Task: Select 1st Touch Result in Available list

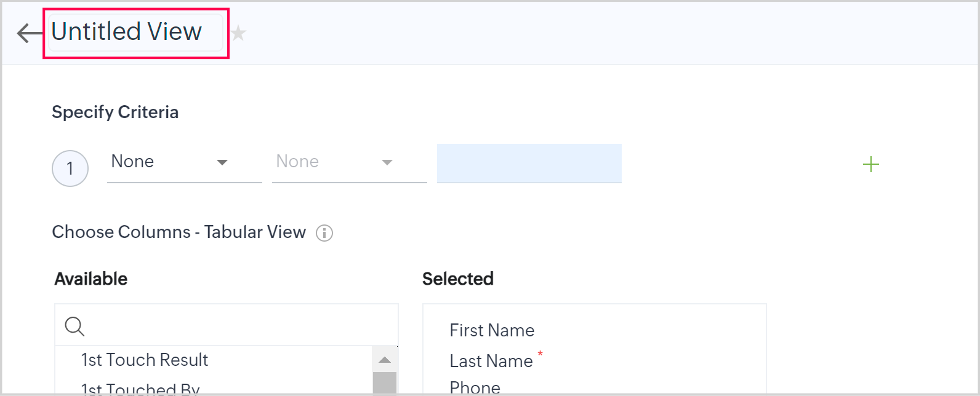Action: click(145, 360)
